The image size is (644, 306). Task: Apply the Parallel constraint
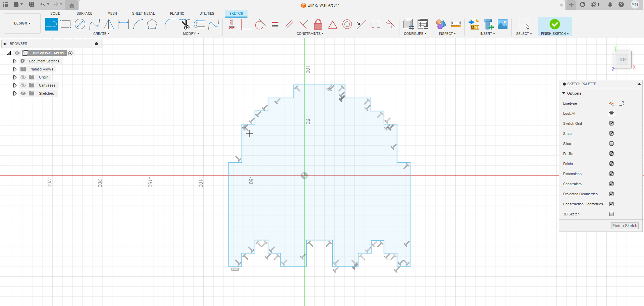pyautogui.click(x=289, y=24)
